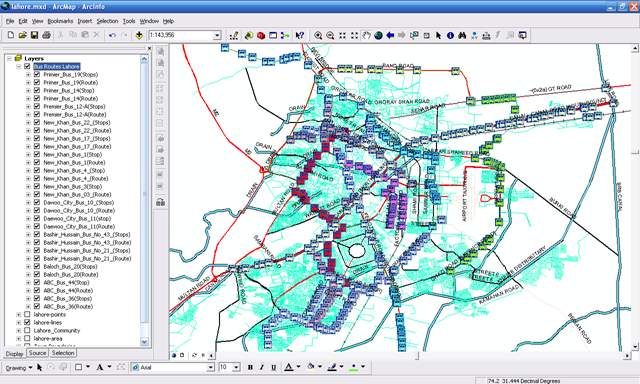Open a map document with Open icon
Image resolution: width=640 pixels, height=384 pixels.
[x=22, y=35]
